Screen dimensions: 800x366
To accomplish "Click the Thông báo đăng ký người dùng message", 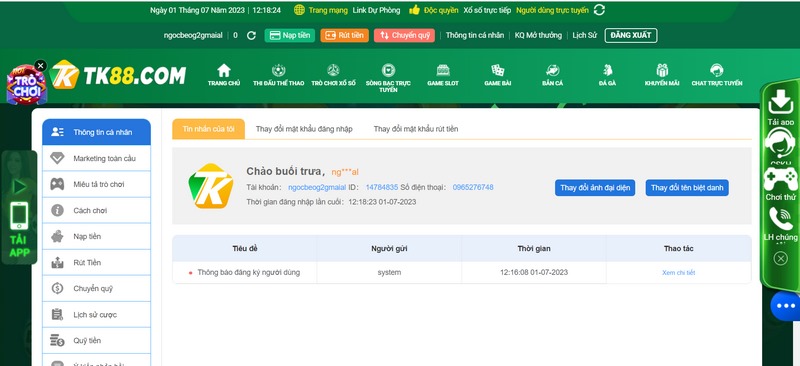I will [248, 273].
